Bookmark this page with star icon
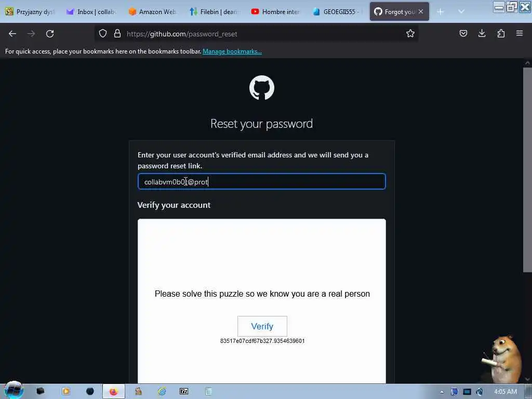Viewport: 532px width, 399px height. (x=410, y=33)
